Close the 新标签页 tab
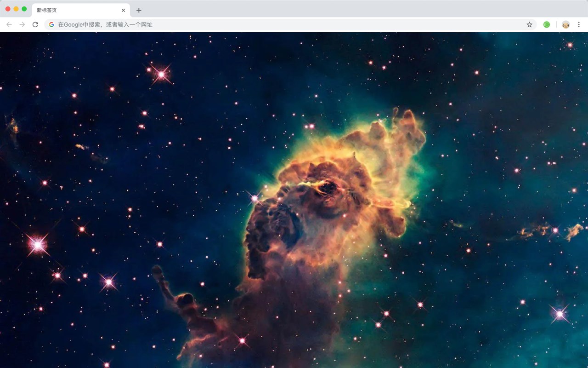The width and height of the screenshot is (588, 368). [123, 10]
